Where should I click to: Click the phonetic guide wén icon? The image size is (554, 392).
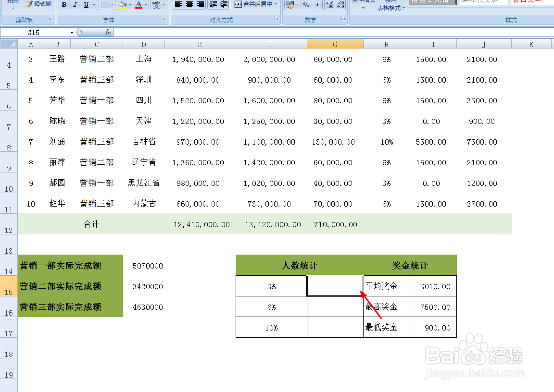point(156,5)
